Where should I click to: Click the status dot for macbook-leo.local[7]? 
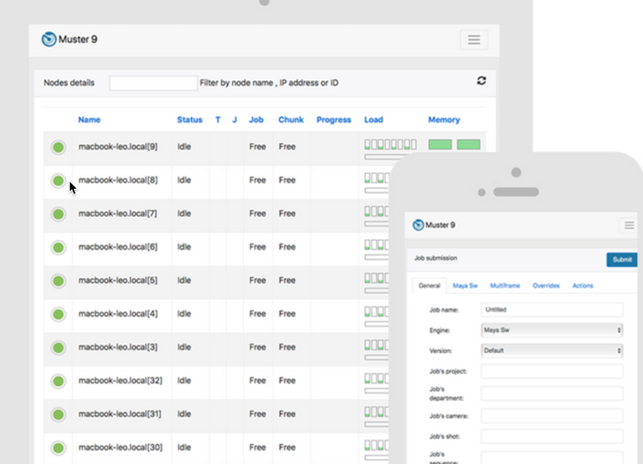(58, 214)
